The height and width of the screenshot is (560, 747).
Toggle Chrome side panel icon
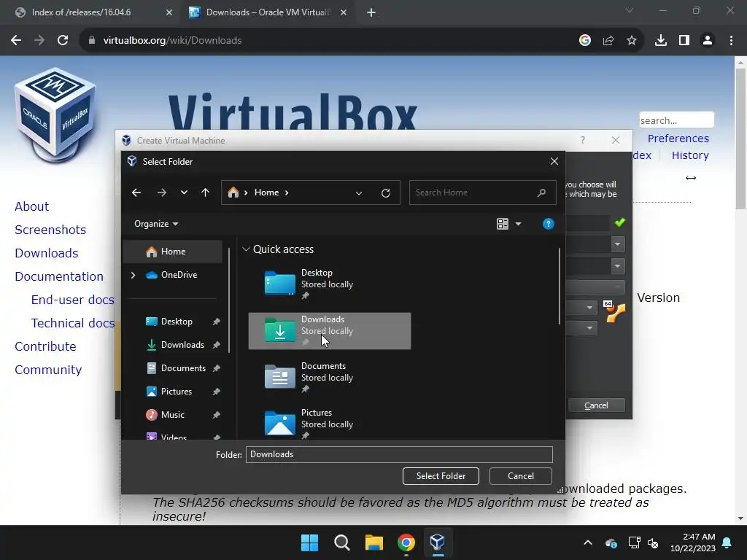coord(684,41)
